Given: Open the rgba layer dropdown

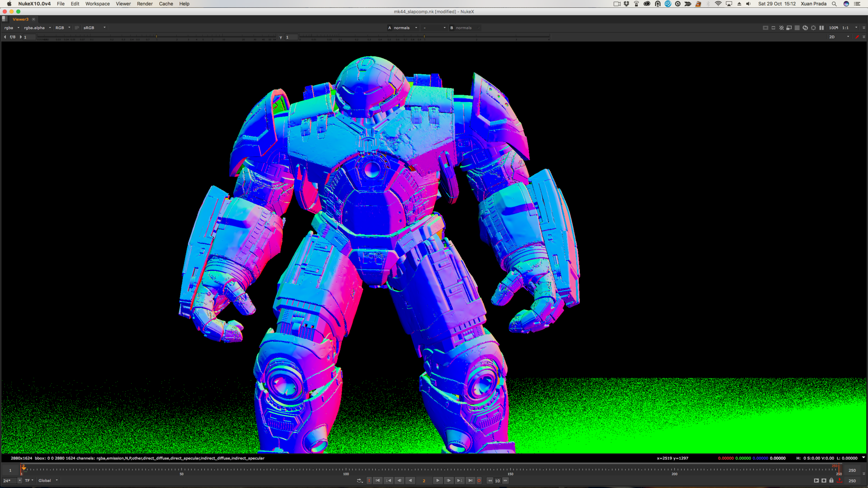Looking at the screenshot, I should (x=12, y=28).
